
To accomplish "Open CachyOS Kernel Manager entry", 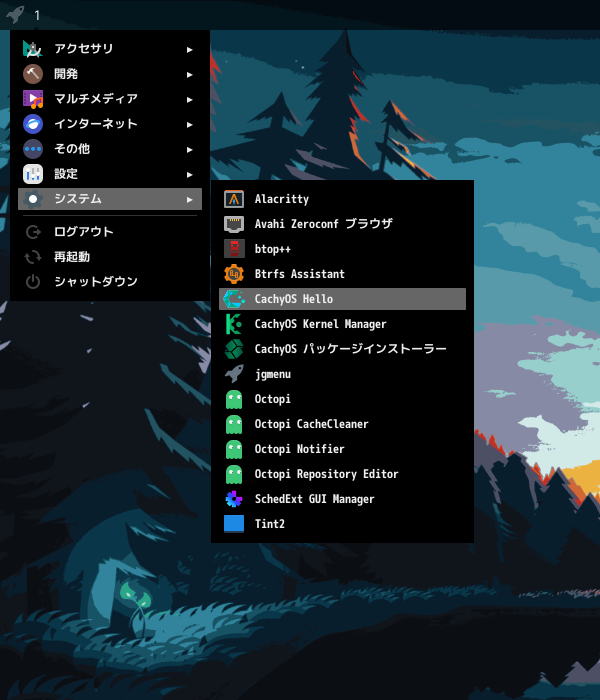I will point(342,324).
